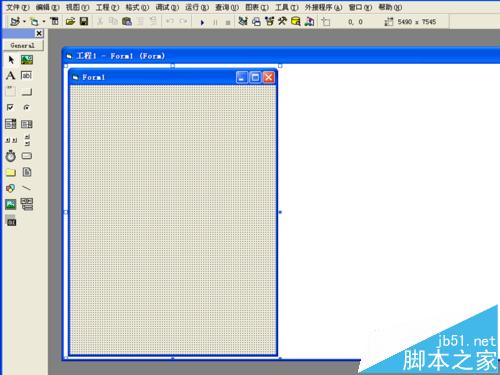Viewport: 500px width, 375px height.
Task: Select the Frame control tool
Action: coord(10,91)
